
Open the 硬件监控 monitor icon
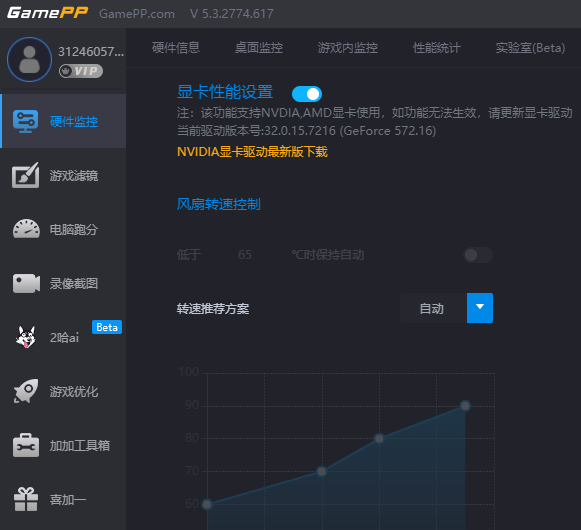[26, 121]
